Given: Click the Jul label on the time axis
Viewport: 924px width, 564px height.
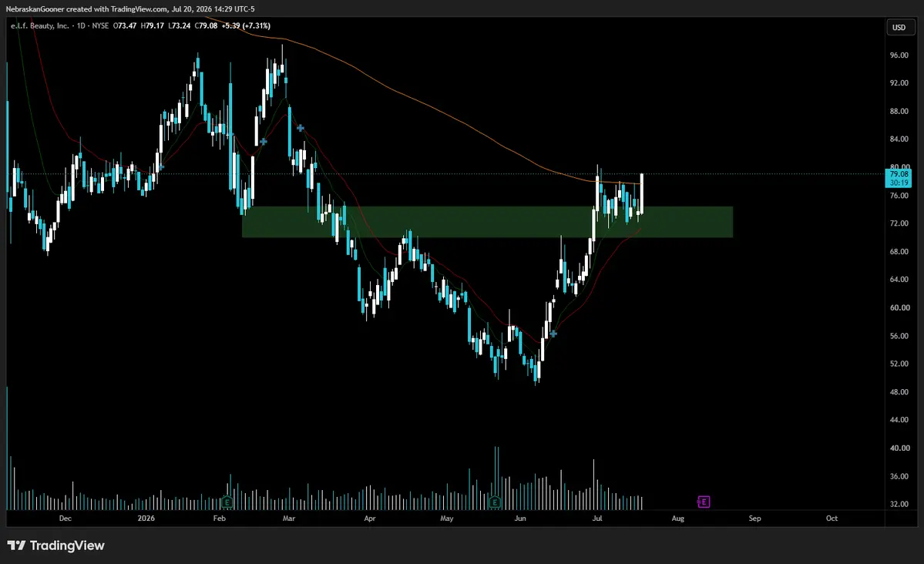Looking at the screenshot, I should [x=597, y=519].
